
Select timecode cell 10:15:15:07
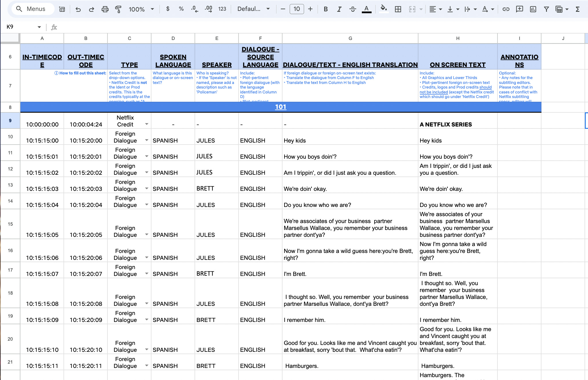(x=42, y=270)
